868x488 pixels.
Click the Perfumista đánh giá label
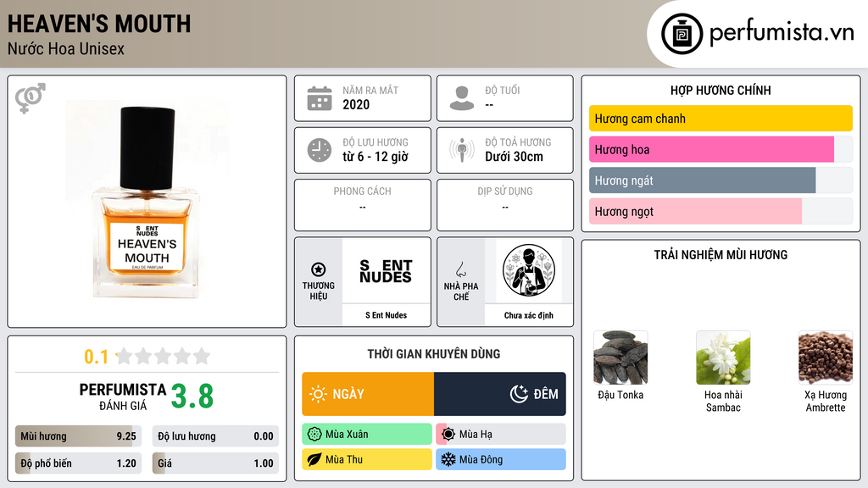123,396
